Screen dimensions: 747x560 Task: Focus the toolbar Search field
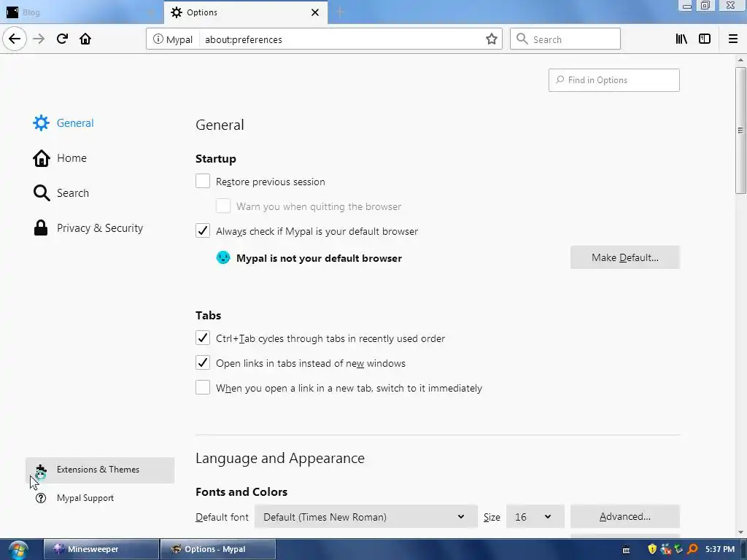click(565, 39)
